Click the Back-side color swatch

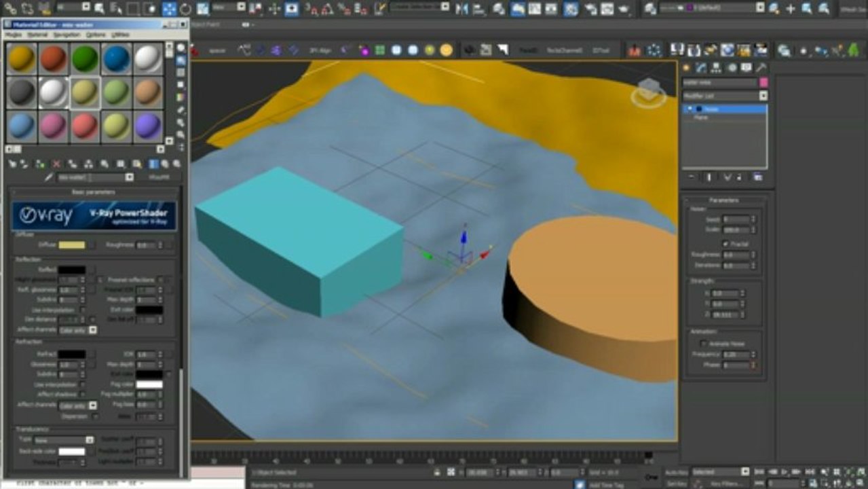(x=72, y=452)
